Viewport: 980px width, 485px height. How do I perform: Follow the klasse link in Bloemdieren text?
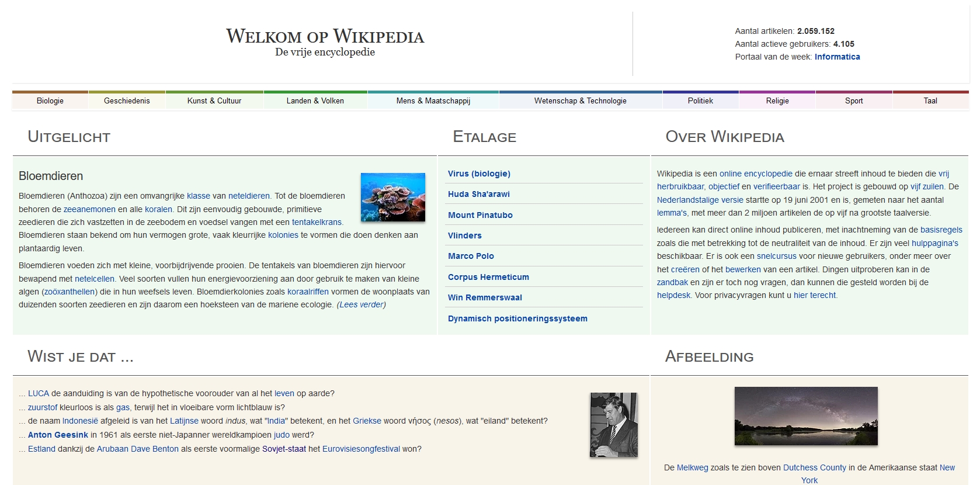(x=199, y=196)
